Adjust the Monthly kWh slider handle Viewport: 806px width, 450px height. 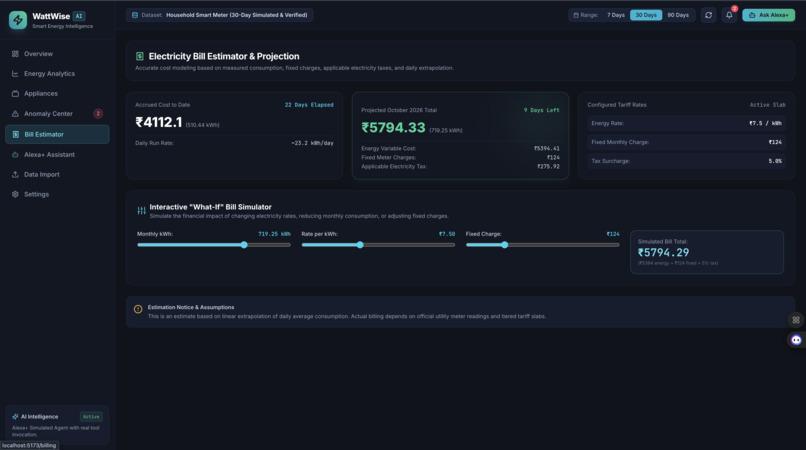(244, 245)
